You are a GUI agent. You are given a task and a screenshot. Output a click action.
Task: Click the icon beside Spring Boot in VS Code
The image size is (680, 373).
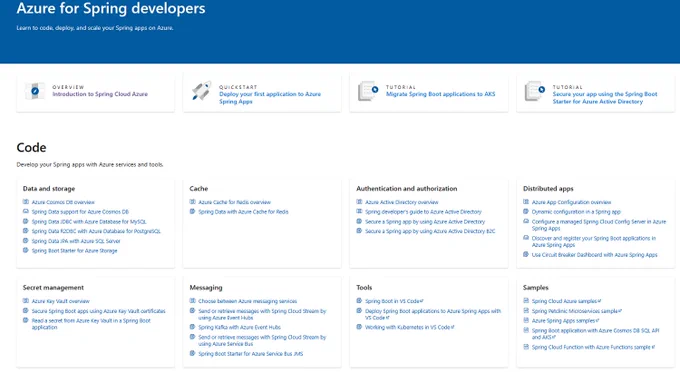(359, 301)
